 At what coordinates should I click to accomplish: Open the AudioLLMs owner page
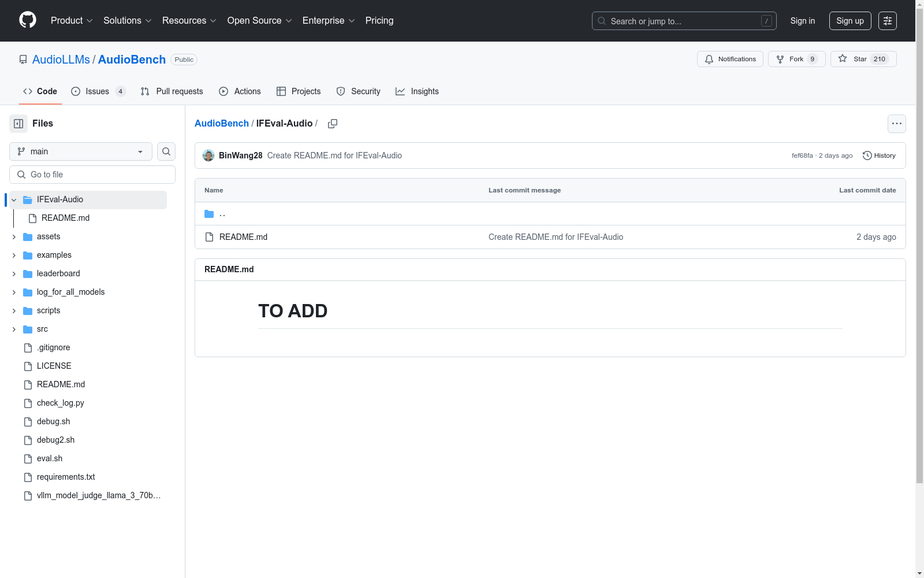click(61, 60)
